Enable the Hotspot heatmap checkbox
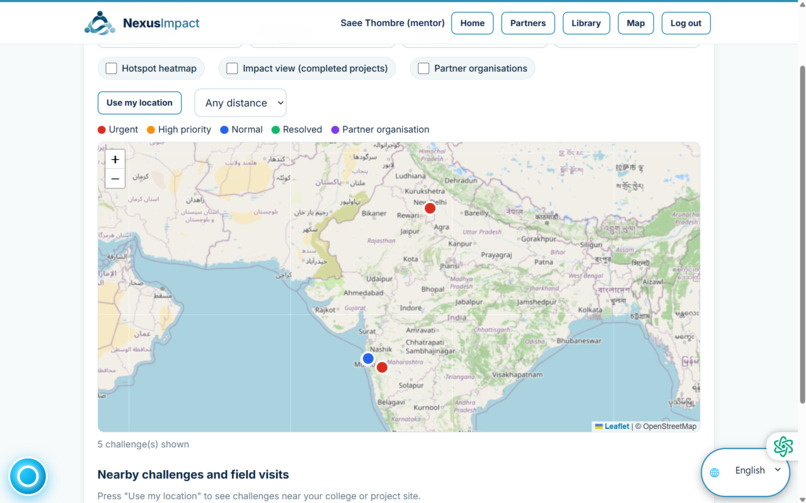The width and height of the screenshot is (806, 503). [x=111, y=68]
